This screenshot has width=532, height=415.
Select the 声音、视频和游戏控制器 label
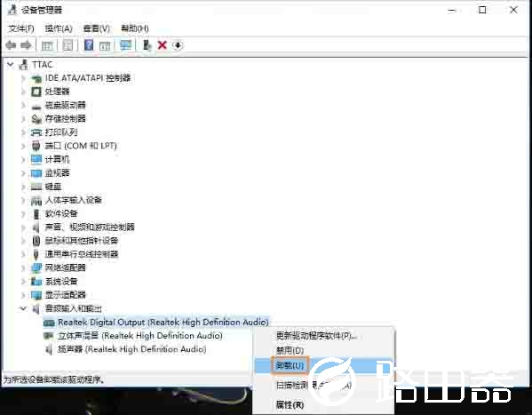click(90, 227)
